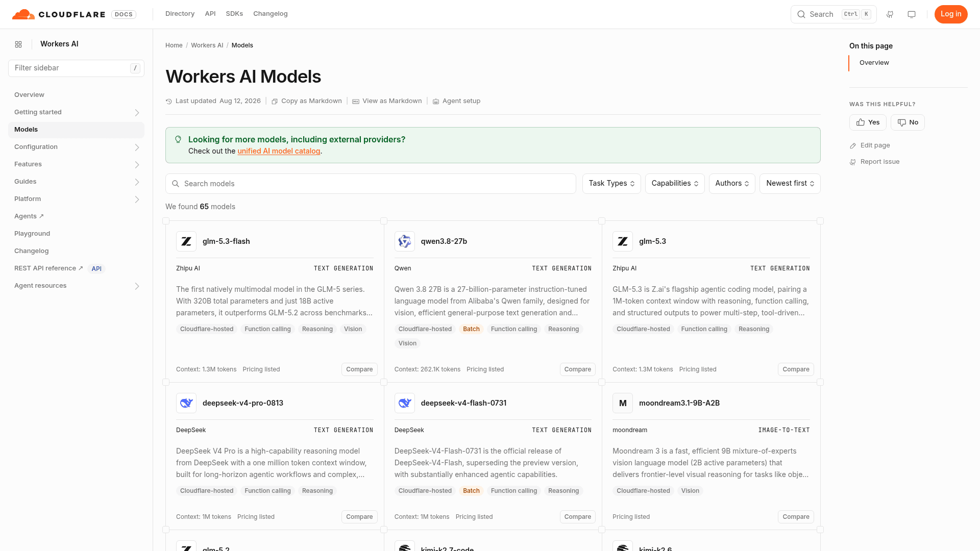The height and width of the screenshot is (551, 980).
Task: Click the Qwen logo on qwen3.8-27b card
Action: (x=405, y=241)
